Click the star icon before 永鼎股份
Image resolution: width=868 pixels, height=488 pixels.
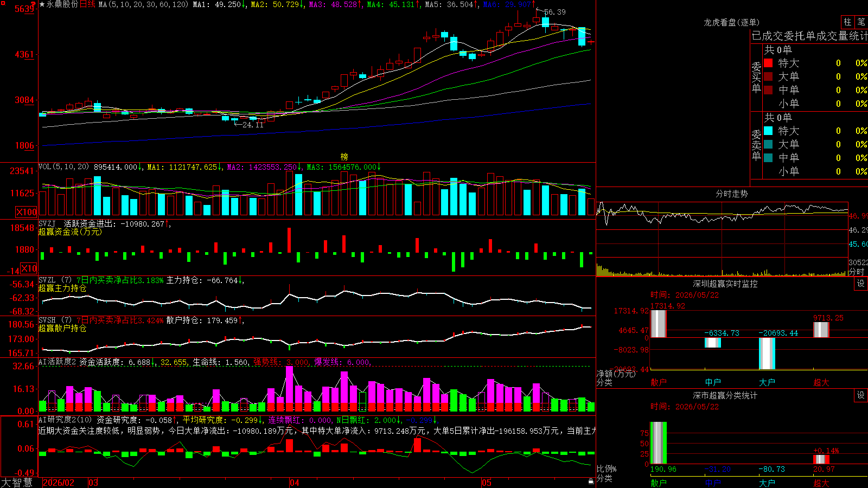pos(42,4)
